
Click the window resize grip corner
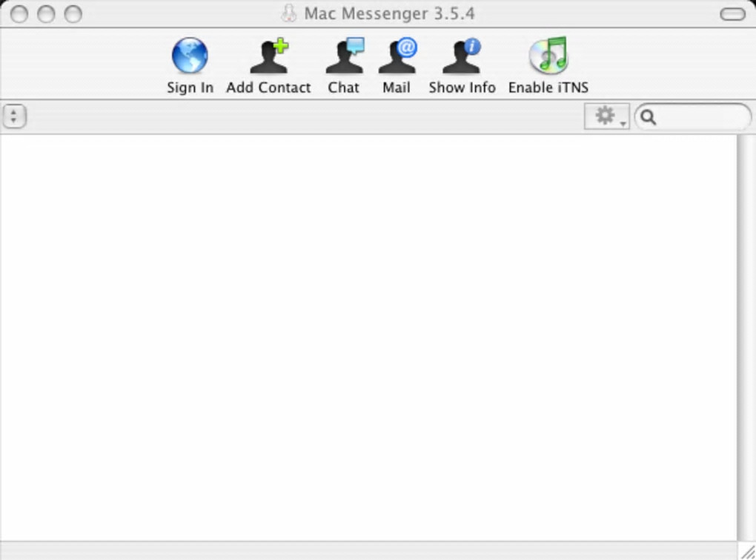tap(747, 551)
